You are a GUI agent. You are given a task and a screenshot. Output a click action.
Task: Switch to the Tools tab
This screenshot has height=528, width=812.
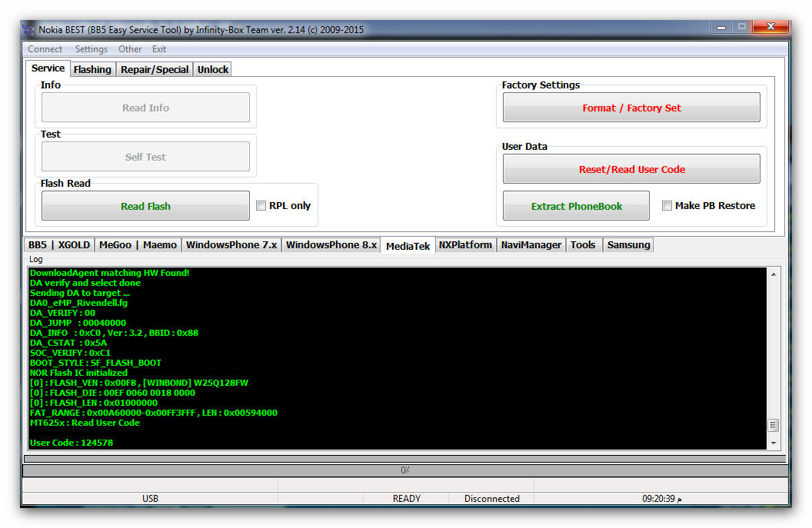[x=583, y=245]
